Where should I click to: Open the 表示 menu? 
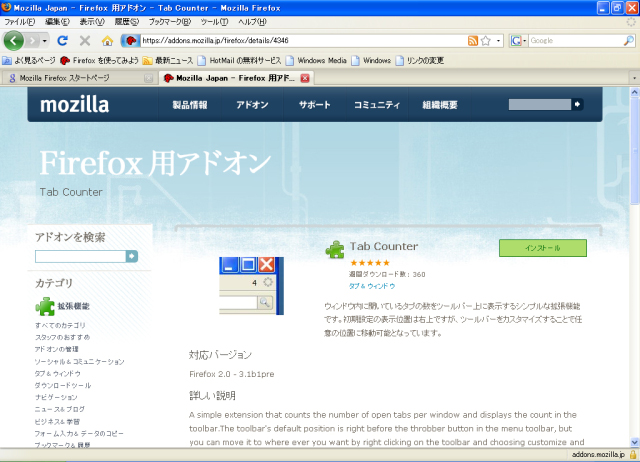coord(92,22)
